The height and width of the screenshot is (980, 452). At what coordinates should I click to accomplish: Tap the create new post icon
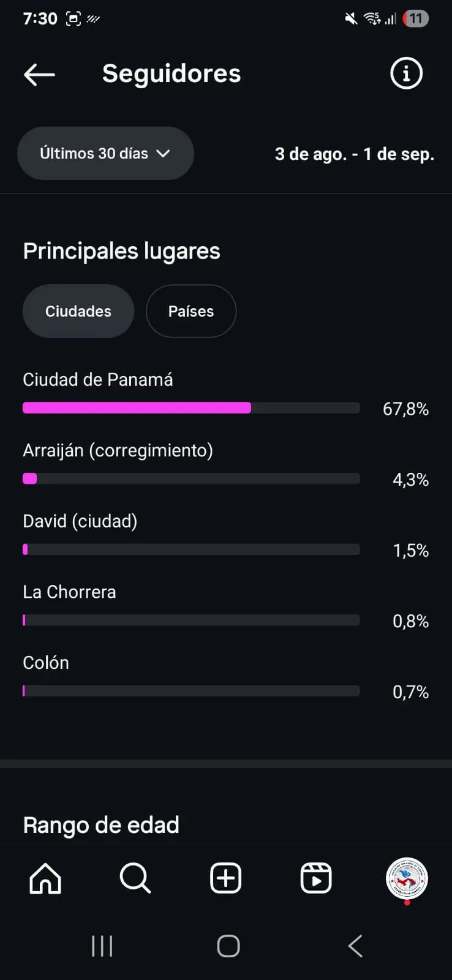tap(226, 879)
